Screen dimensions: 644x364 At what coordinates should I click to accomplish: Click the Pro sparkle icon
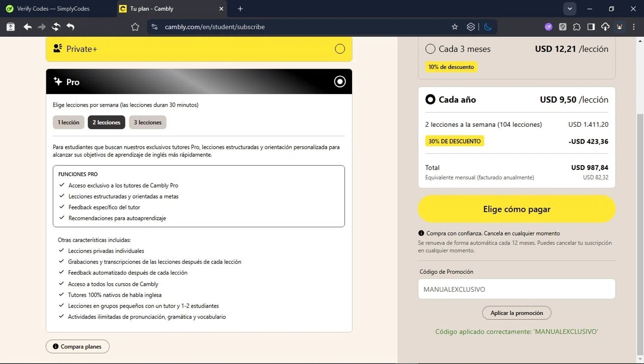(58, 81)
